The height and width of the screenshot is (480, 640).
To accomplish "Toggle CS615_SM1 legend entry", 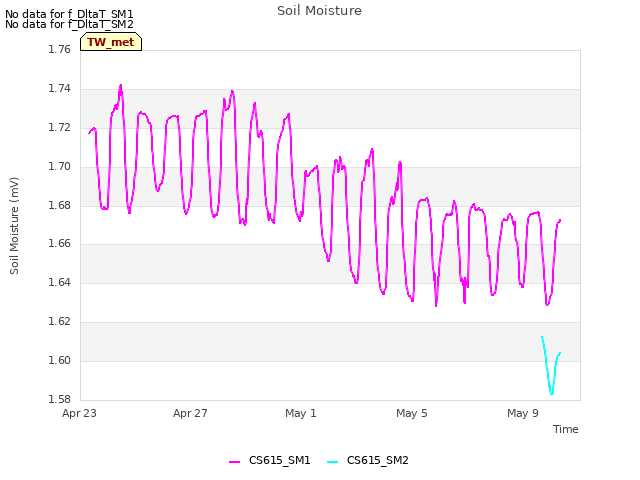I will coord(270,460).
